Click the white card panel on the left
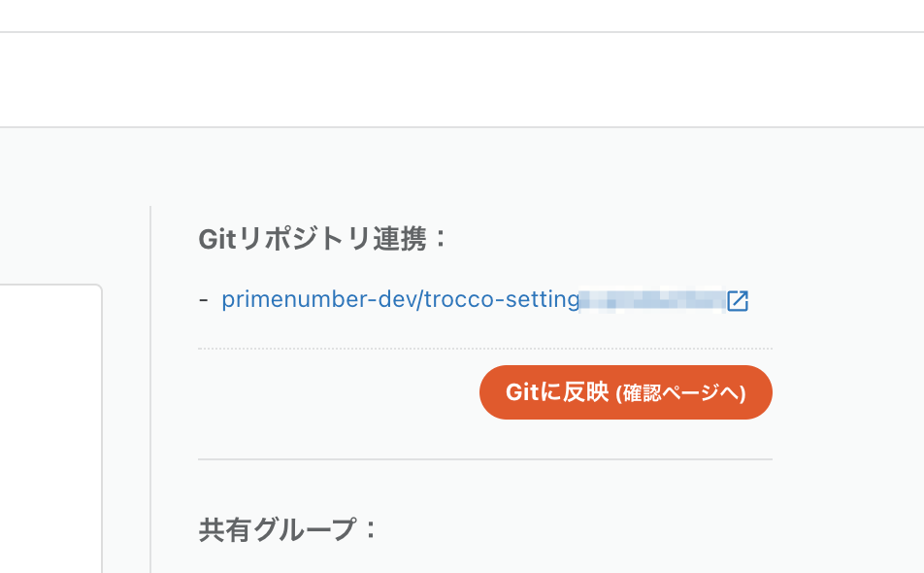 pos(50,428)
